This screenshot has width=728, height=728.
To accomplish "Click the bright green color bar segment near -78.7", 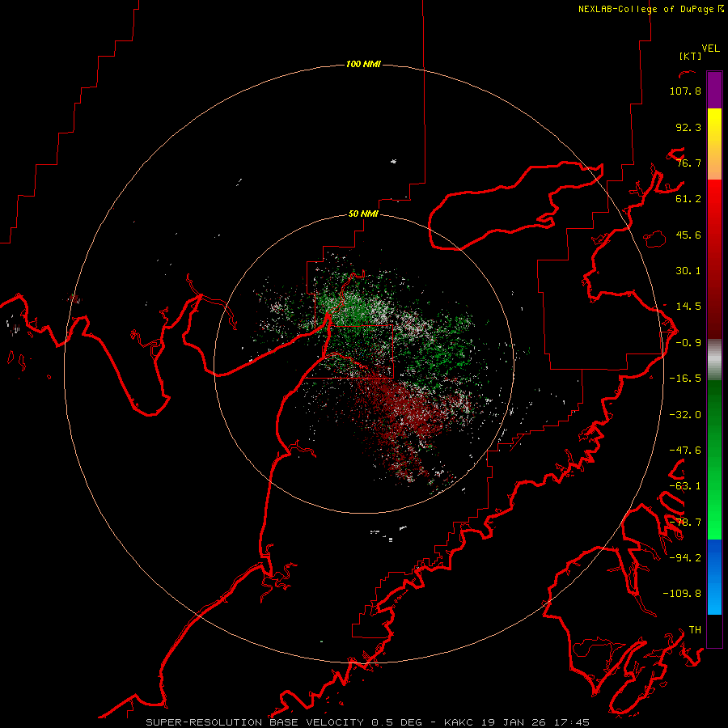I will 714,523.
